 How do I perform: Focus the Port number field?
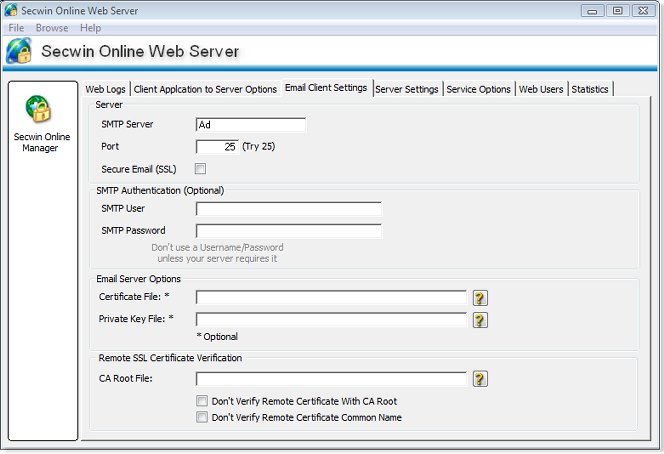pos(217,147)
